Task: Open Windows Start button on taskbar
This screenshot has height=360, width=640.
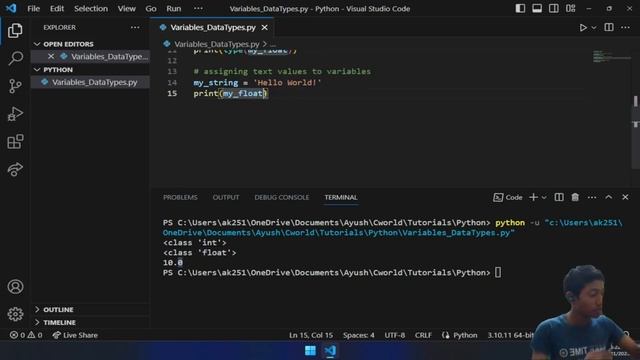Action: 310,350
